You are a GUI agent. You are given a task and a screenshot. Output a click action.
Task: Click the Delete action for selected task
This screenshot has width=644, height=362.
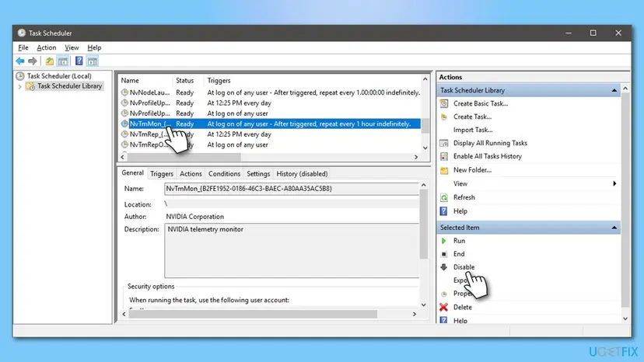coord(463,307)
